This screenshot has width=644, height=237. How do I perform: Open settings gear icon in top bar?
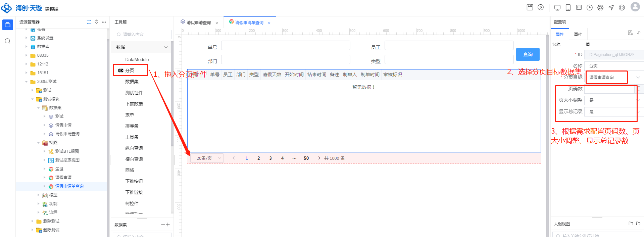[x=600, y=8]
